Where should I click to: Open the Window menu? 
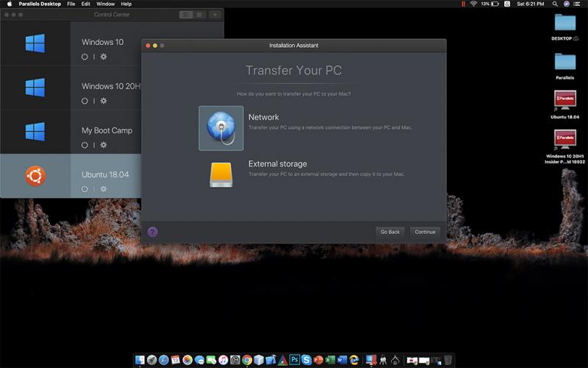click(x=105, y=4)
